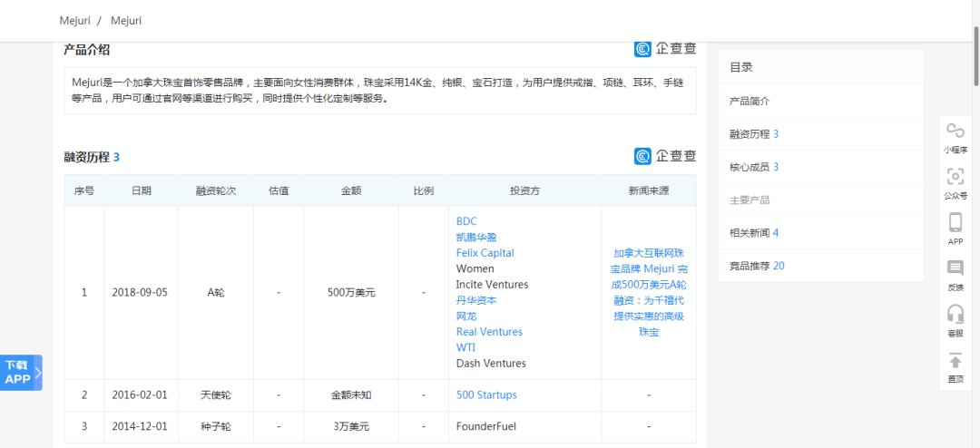Open the WTI investor link
980x448 pixels.
coord(466,347)
